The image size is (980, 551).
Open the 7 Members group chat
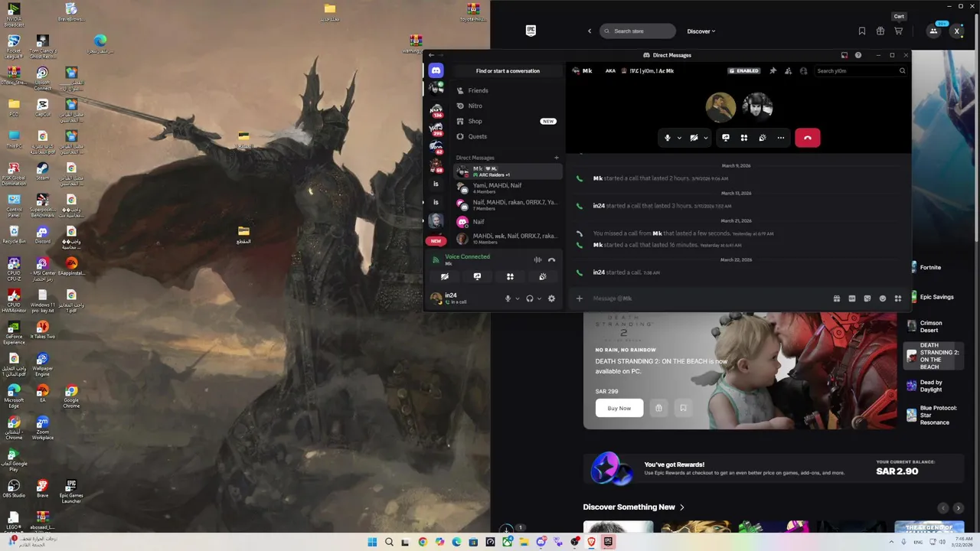[508, 205]
